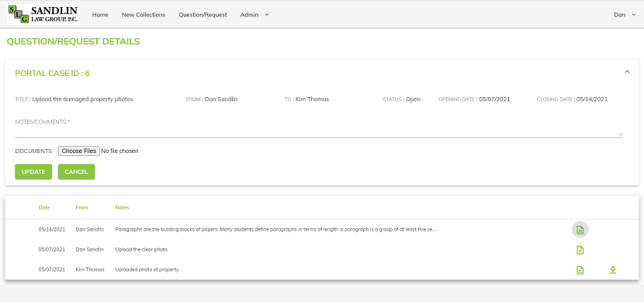
Task: Select Question/Request in navigation bar
Action: click(203, 15)
